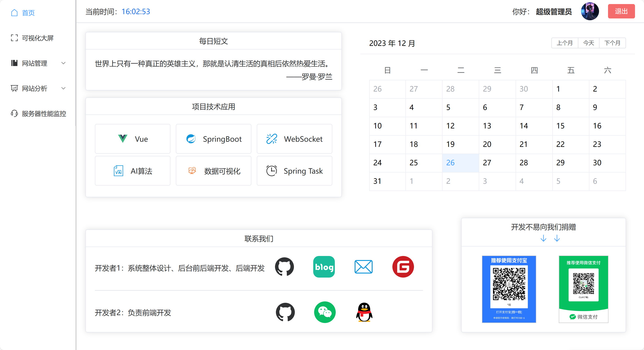
Task: Click the Vue technology card label
Action: point(141,139)
